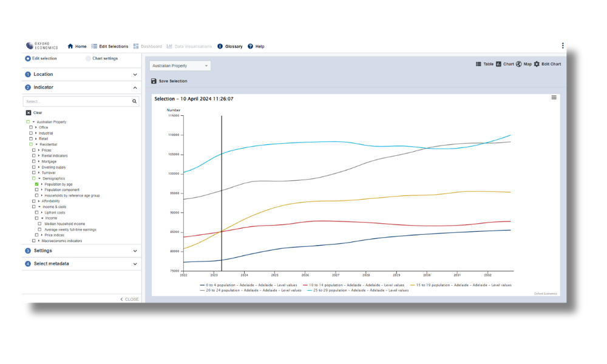
Task: Open Map view globe icon
Action: point(519,64)
